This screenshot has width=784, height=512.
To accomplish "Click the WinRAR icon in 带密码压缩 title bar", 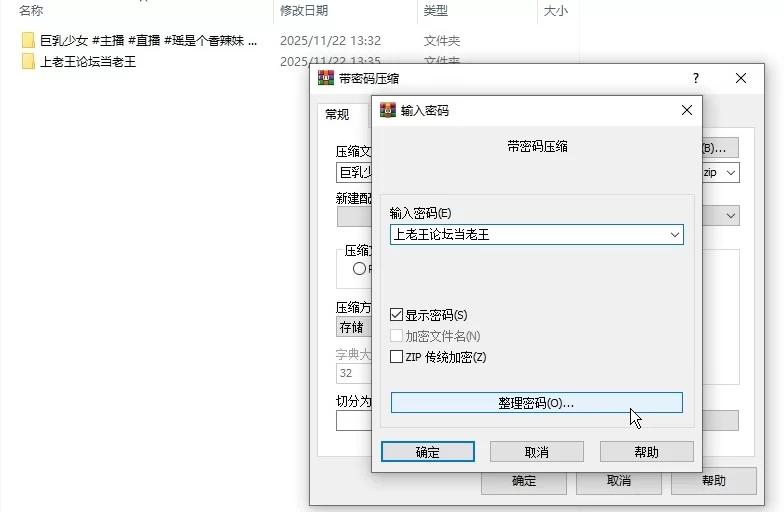I will (325, 78).
